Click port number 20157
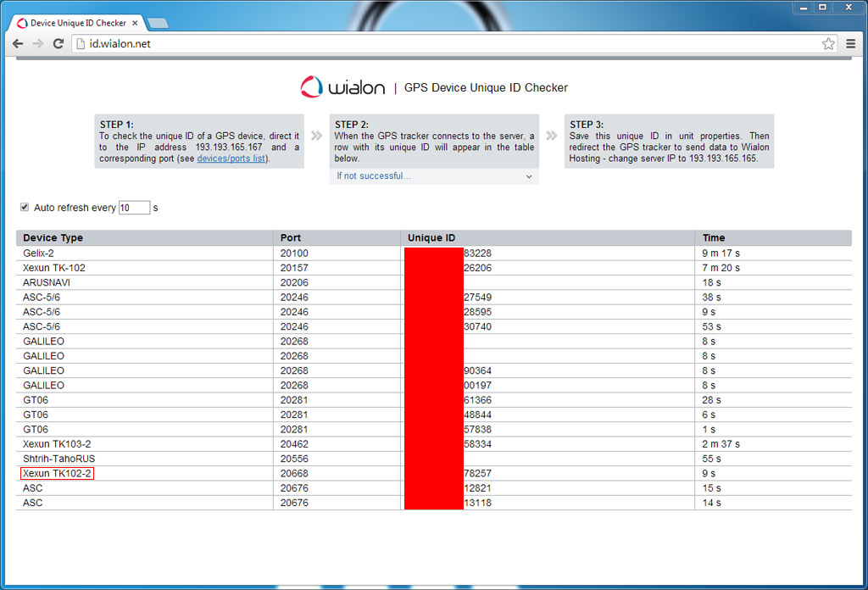The image size is (868, 590). pos(294,268)
